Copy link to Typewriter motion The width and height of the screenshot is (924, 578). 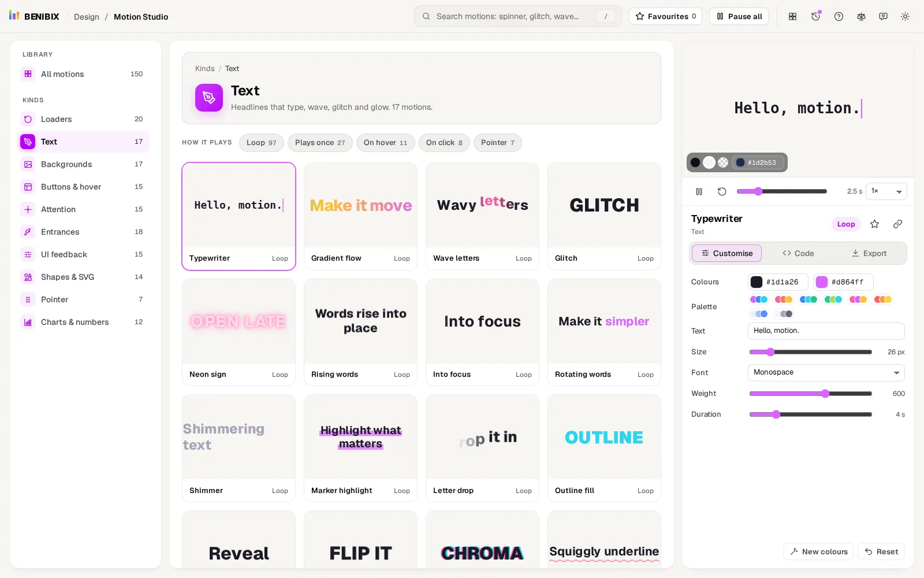click(x=897, y=224)
